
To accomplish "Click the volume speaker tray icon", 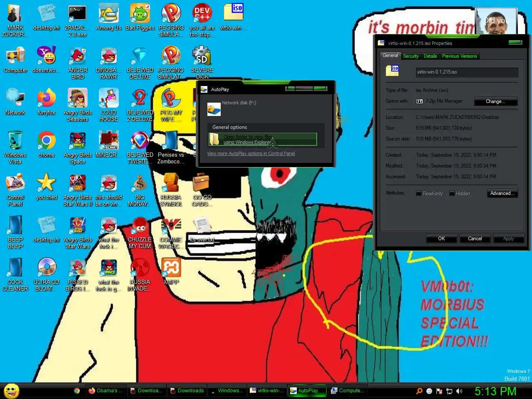I will pos(459,391).
